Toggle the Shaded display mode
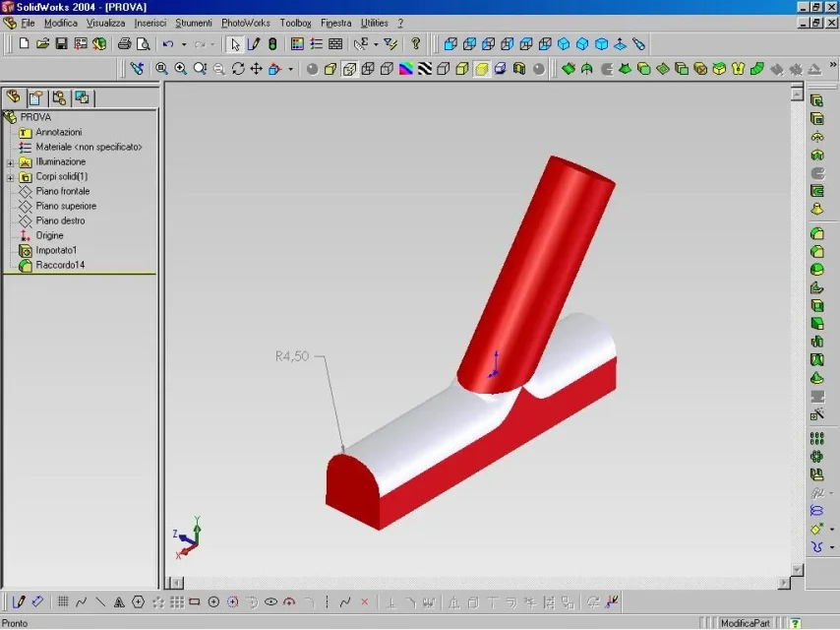Viewport: 840px width, 630px height. point(482,69)
